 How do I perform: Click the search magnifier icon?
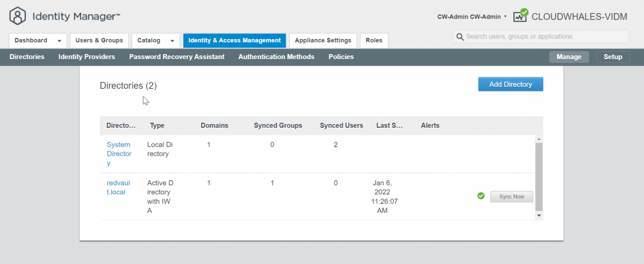pos(460,37)
